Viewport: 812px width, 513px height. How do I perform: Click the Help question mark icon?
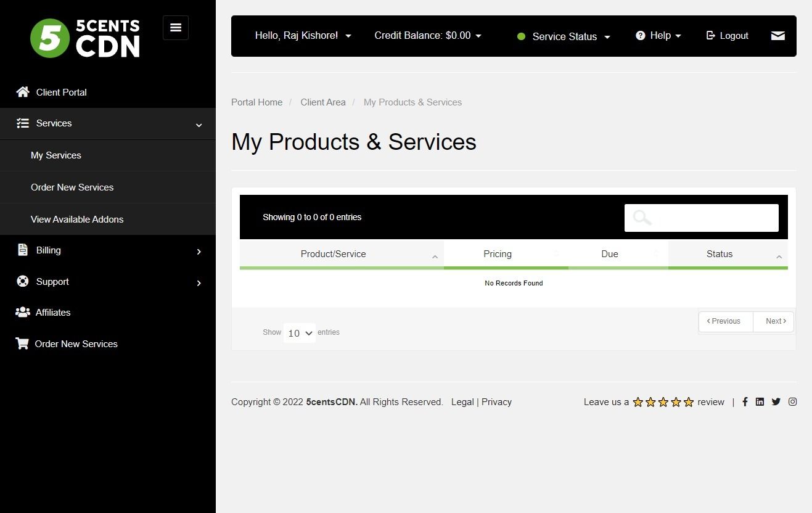pyautogui.click(x=641, y=36)
